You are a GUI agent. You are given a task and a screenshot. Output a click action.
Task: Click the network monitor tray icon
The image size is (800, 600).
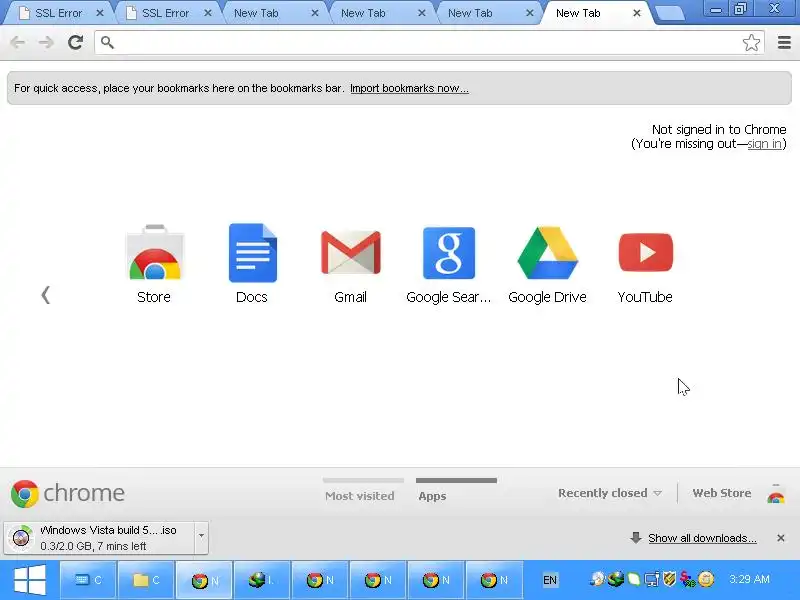(x=652, y=580)
